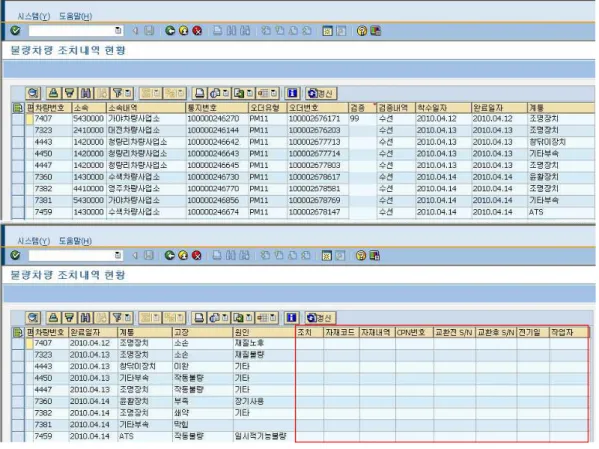Click the Details magnifier icon in lower table toolbar

point(33,318)
